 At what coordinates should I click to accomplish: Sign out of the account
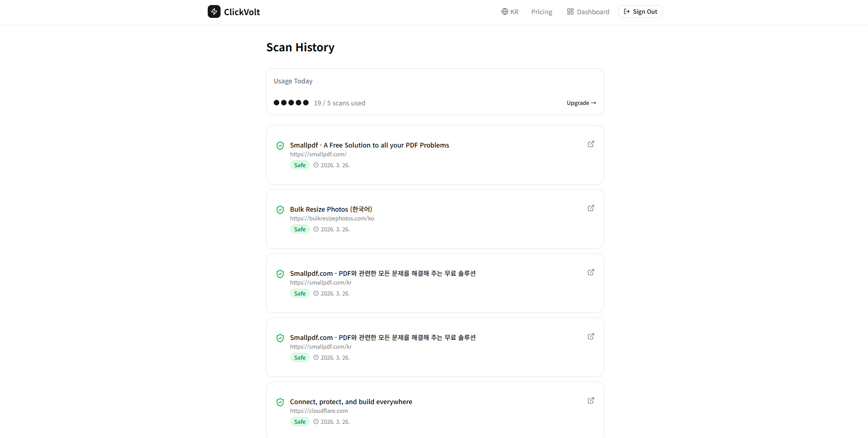pyautogui.click(x=641, y=11)
